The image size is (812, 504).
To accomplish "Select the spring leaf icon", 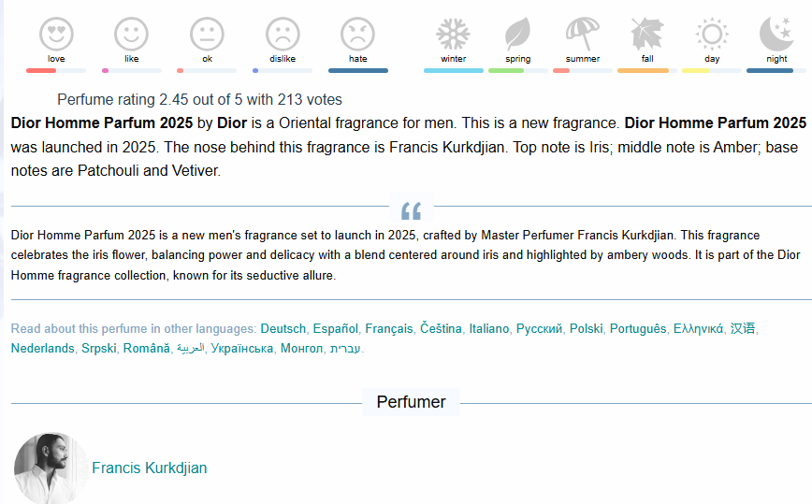I will coord(518,34).
